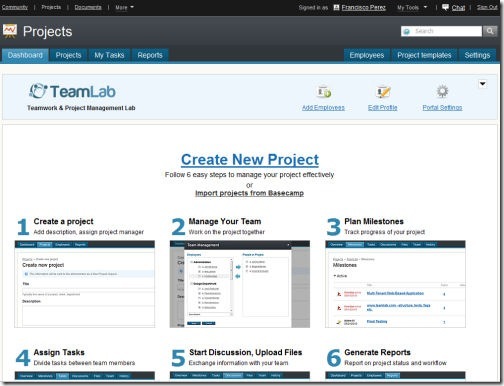The image size is (504, 386).
Task: Click the Add Employees link text
Action: coord(323,107)
